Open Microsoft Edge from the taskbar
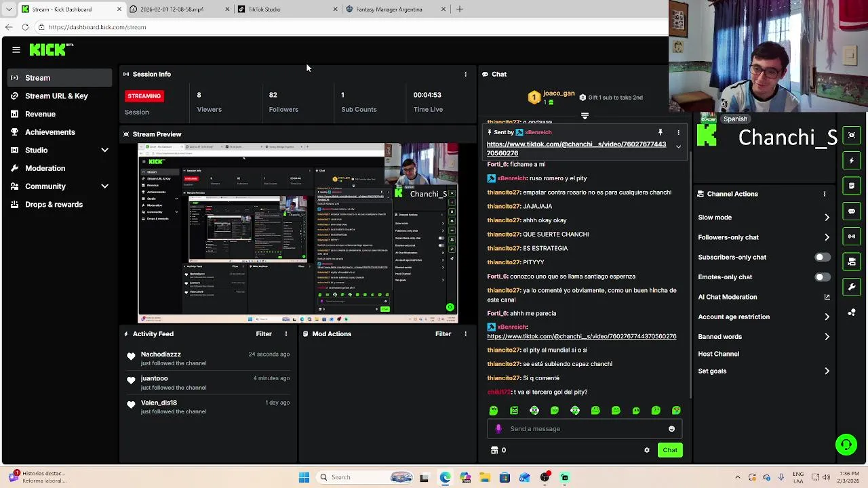The width and height of the screenshot is (868, 488). 445,477
